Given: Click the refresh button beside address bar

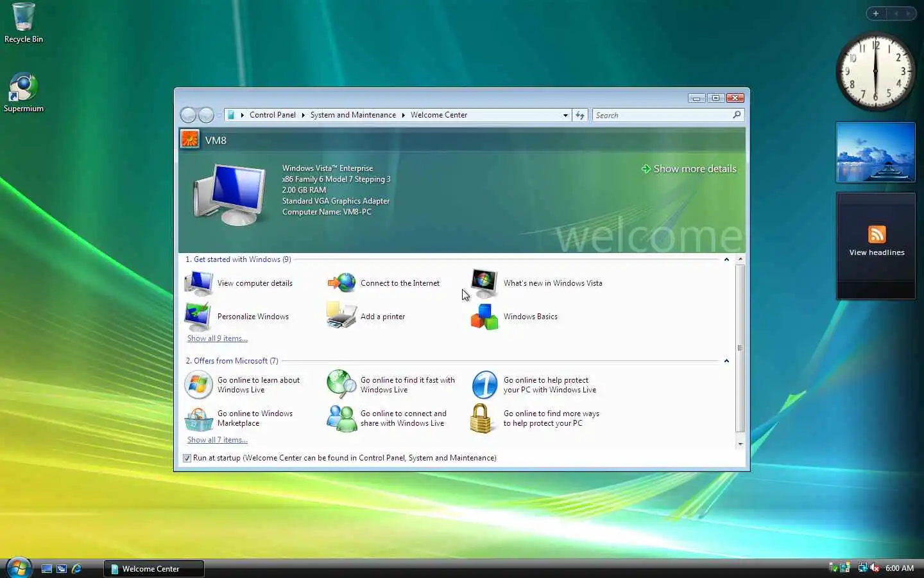Looking at the screenshot, I should 580,115.
